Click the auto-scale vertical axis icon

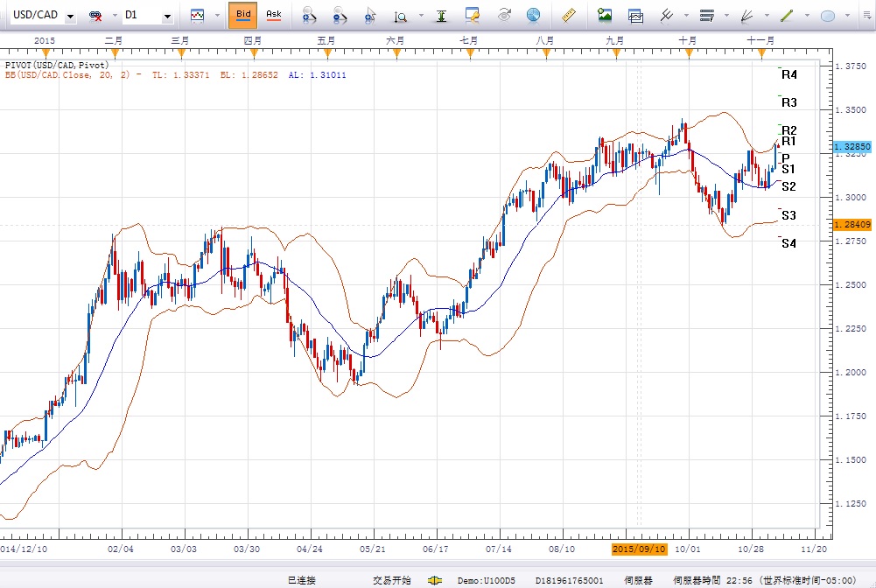pos(441,16)
